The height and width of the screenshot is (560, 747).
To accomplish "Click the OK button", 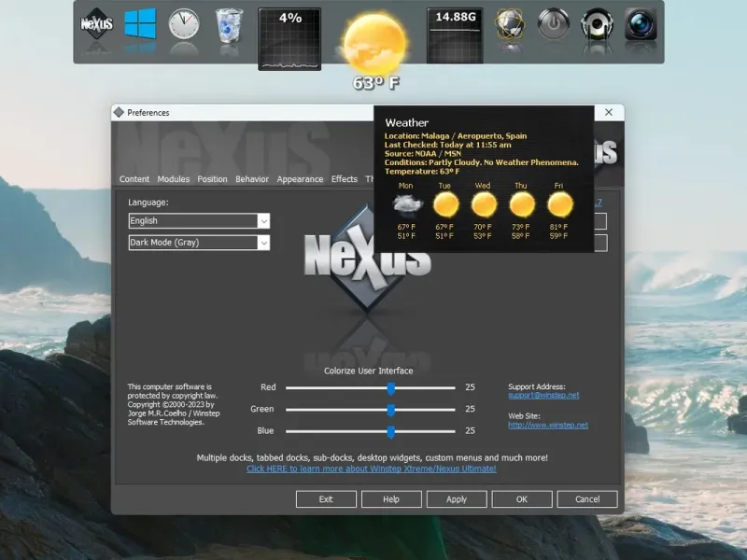I will click(x=522, y=499).
